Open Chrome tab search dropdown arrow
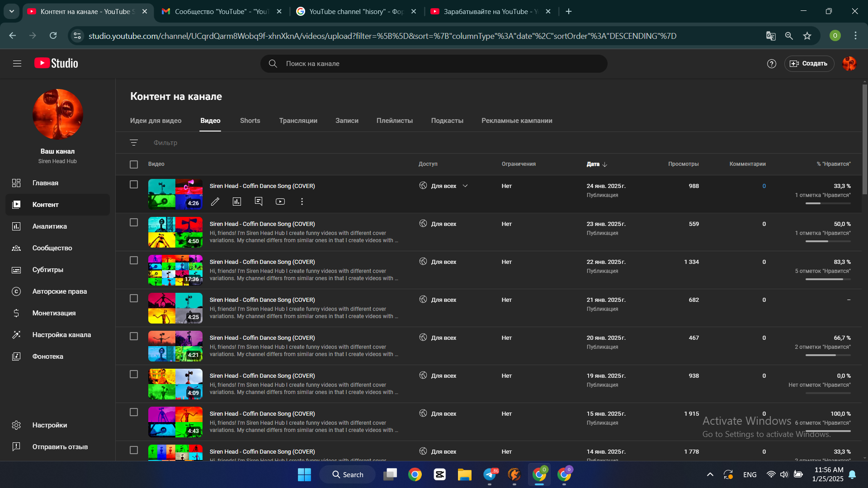 point(12,11)
